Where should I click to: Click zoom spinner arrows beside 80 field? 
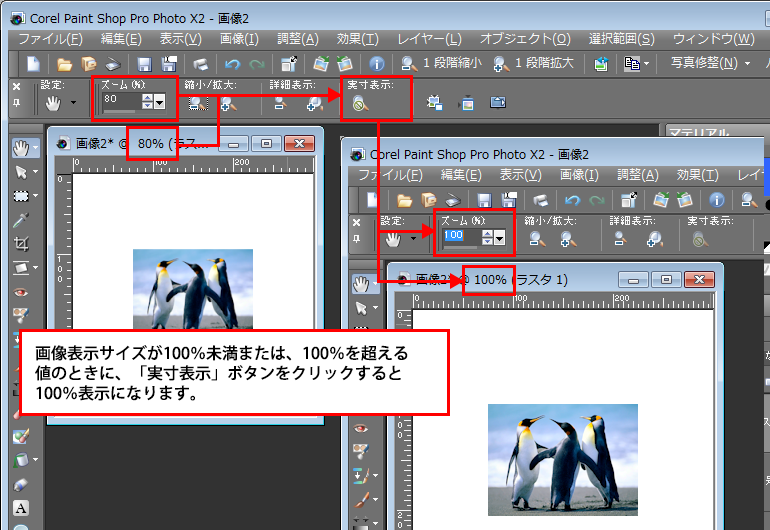coord(147,102)
